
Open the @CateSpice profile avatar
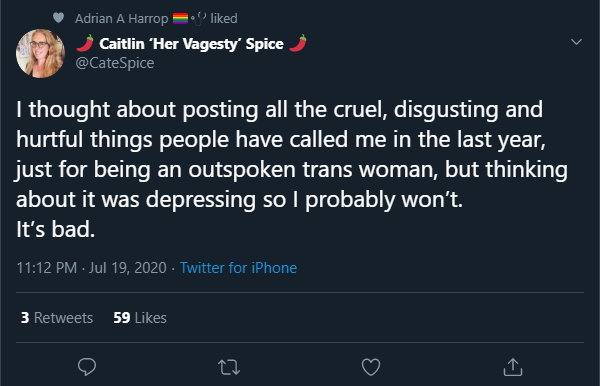point(40,54)
